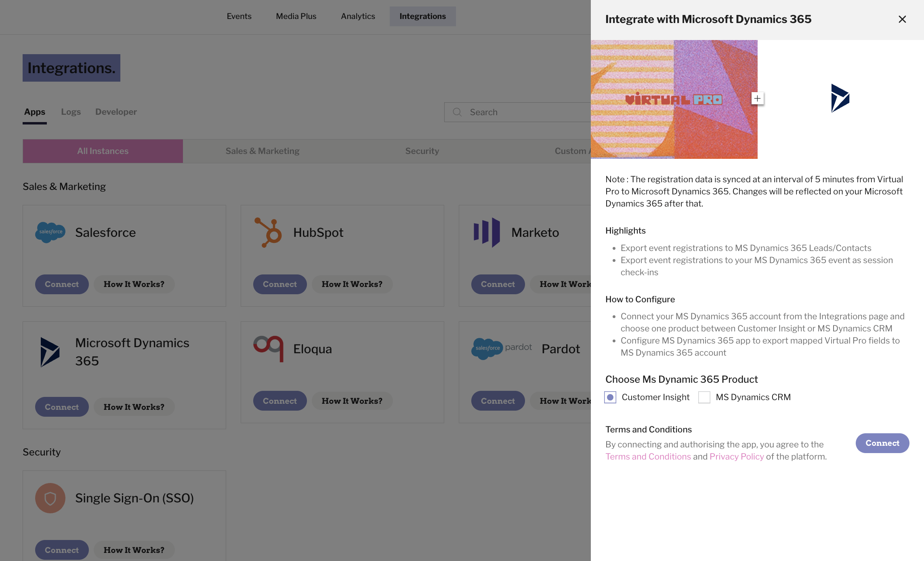Open the Analytics menu item
The height and width of the screenshot is (561, 924).
click(x=358, y=16)
